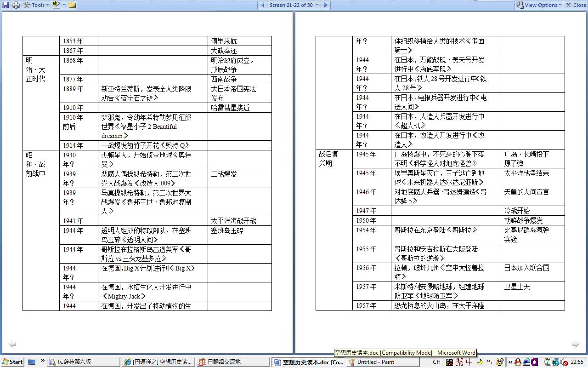Close the full screen reading view

pos(576,5)
